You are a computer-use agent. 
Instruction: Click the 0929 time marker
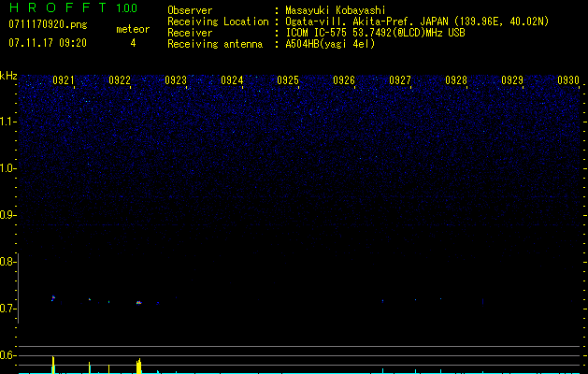(512, 80)
